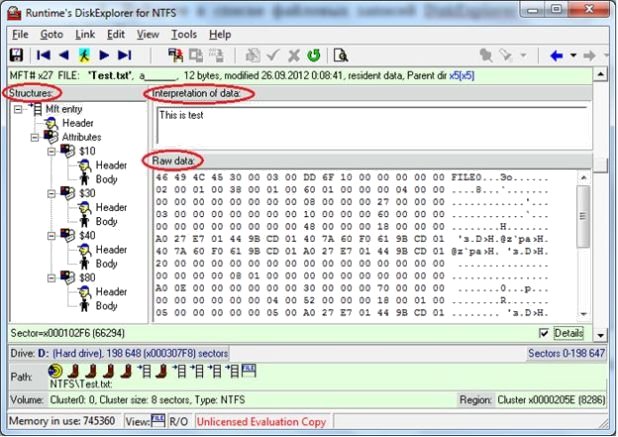Open the Tools menu
618x437 pixels.
pyautogui.click(x=184, y=35)
